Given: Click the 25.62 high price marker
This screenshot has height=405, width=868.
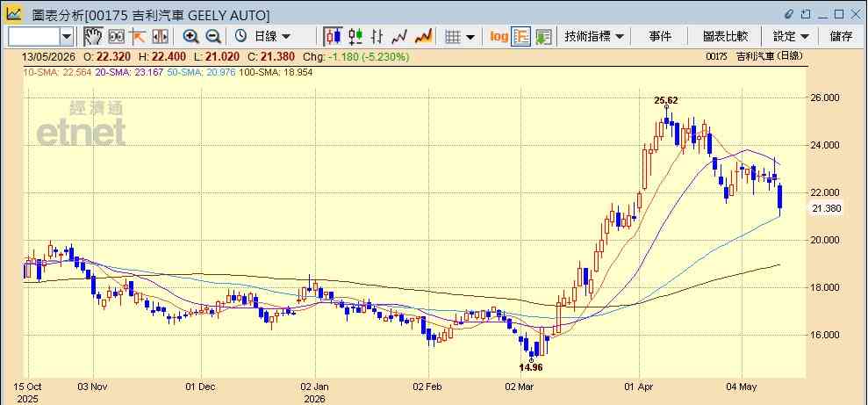Looking at the screenshot, I should click(x=665, y=100).
